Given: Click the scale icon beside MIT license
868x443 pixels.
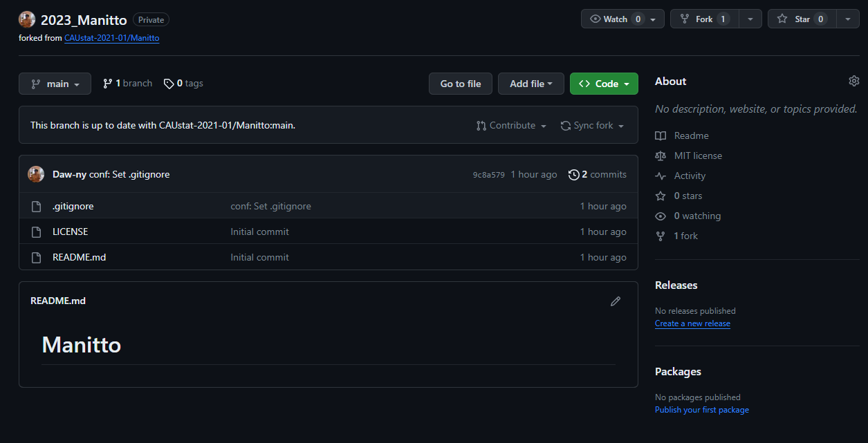Looking at the screenshot, I should (661, 155).
